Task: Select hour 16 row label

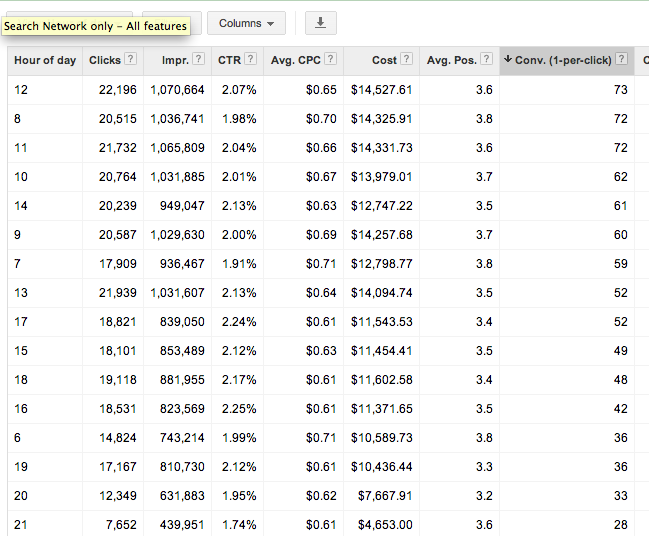Action: 21,409
